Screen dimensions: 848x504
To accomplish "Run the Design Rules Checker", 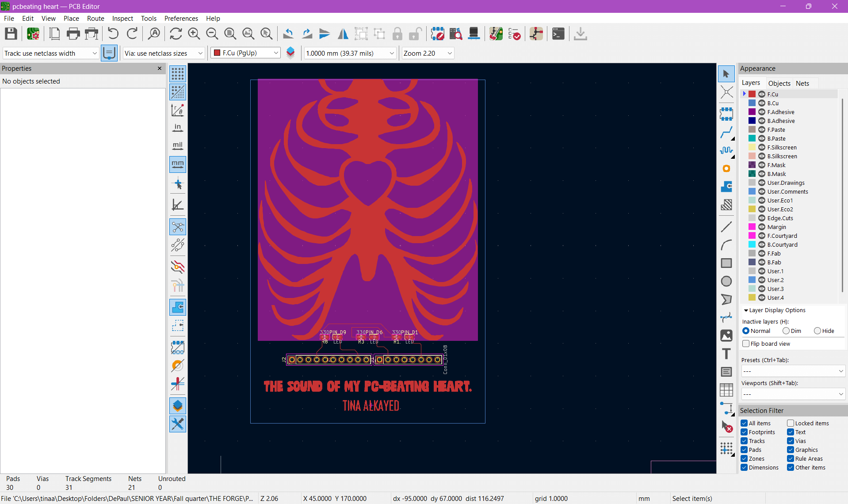I will pyautogui.click(x=515, y=34).
